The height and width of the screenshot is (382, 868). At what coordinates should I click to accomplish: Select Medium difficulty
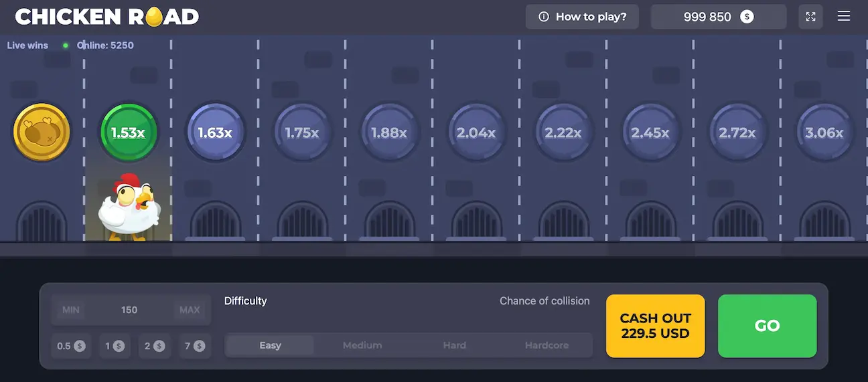coord(362,345)
